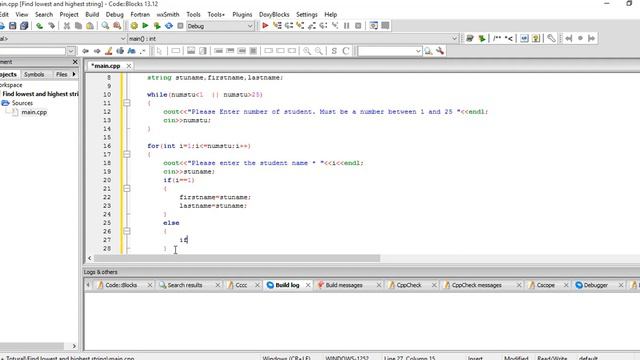Open Find with the magnifier icon
Image resolution: width=640 pixels, height=360 pixels.
pos(105,26)
